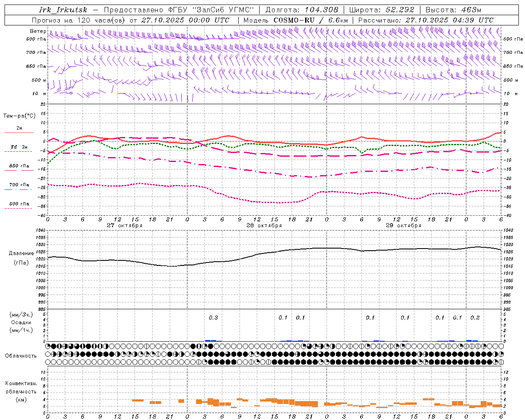Click the '28 октября' date label
Image resolution: width=525 pixels, height=420 pixels.
(x=264, y=226)
